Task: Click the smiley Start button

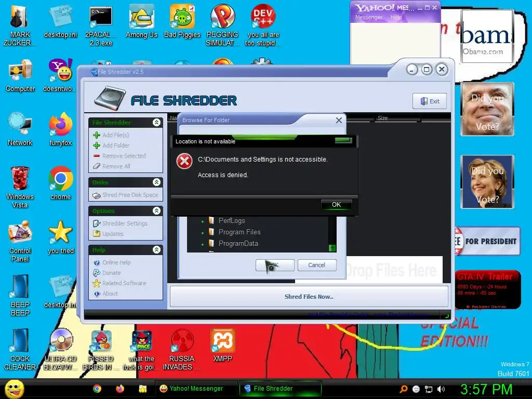Action: click(14, 389)
